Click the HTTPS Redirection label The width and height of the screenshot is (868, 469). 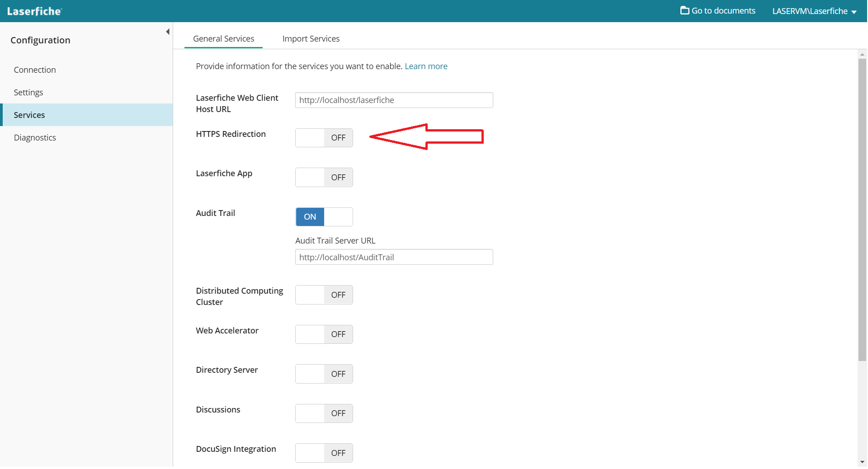pyautogui.click(x=231, y=134)
